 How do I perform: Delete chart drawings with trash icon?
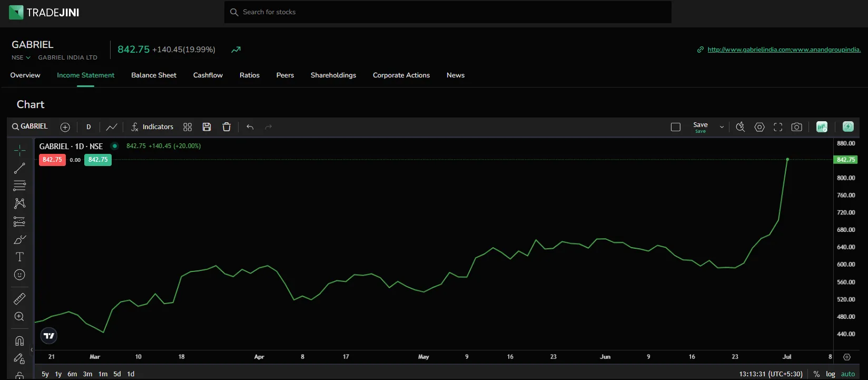point(226,127)
